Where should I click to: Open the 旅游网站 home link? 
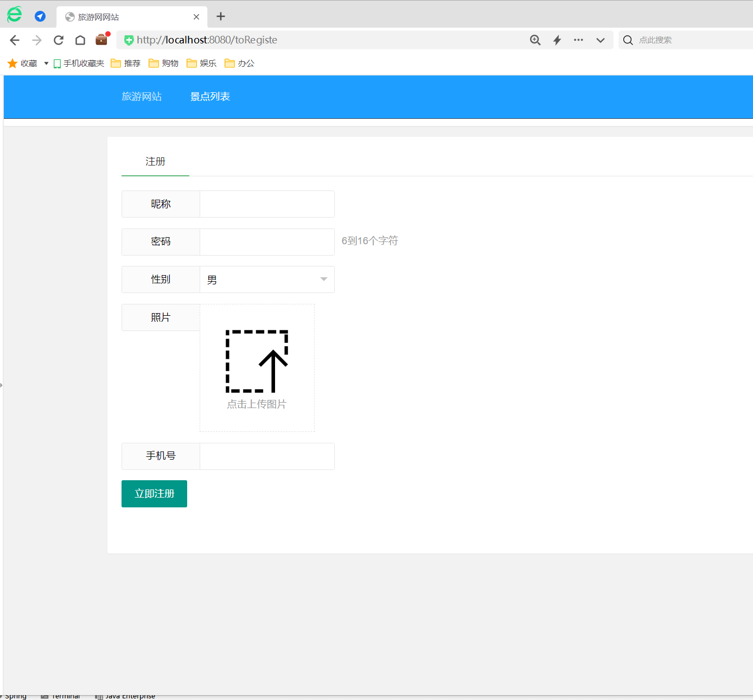point(142,97)
